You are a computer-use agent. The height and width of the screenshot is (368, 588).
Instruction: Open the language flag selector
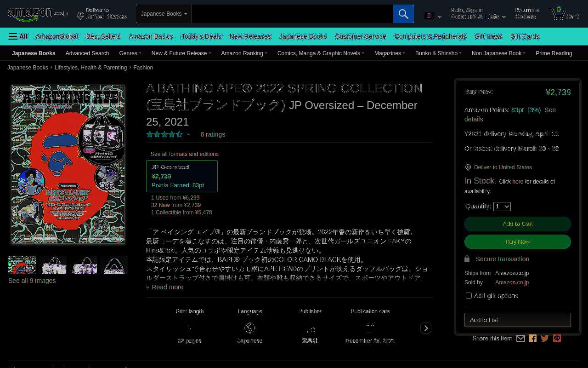(x=433, y=16)
